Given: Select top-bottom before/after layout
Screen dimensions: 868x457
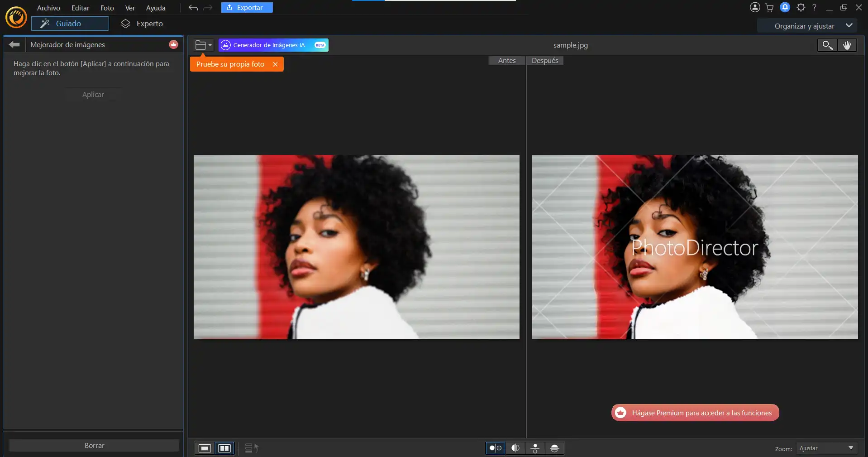Looking at the screenshot, I should click(535, 448).
